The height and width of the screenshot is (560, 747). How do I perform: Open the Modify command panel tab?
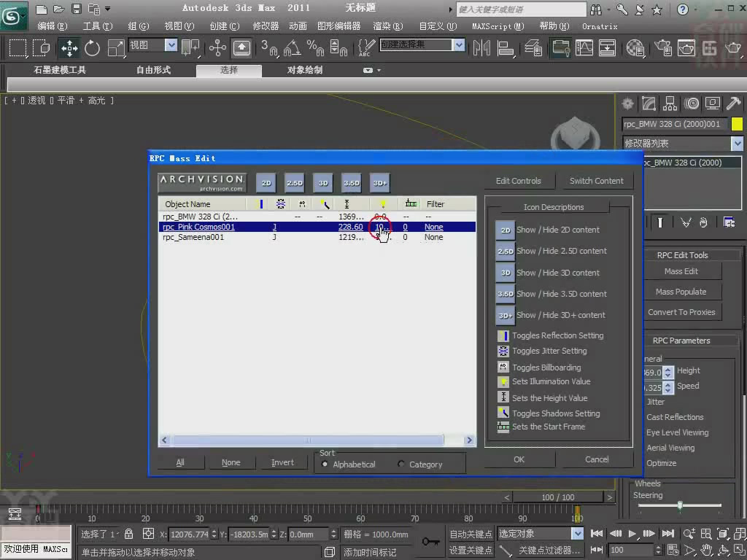(649, 104)
